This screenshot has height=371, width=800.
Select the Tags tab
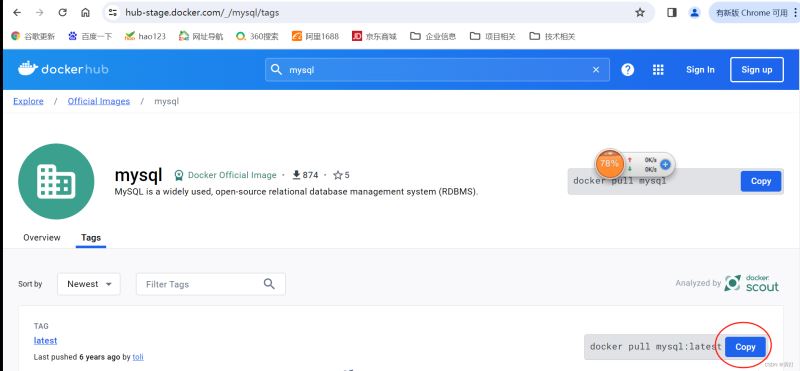pos(91,237)
